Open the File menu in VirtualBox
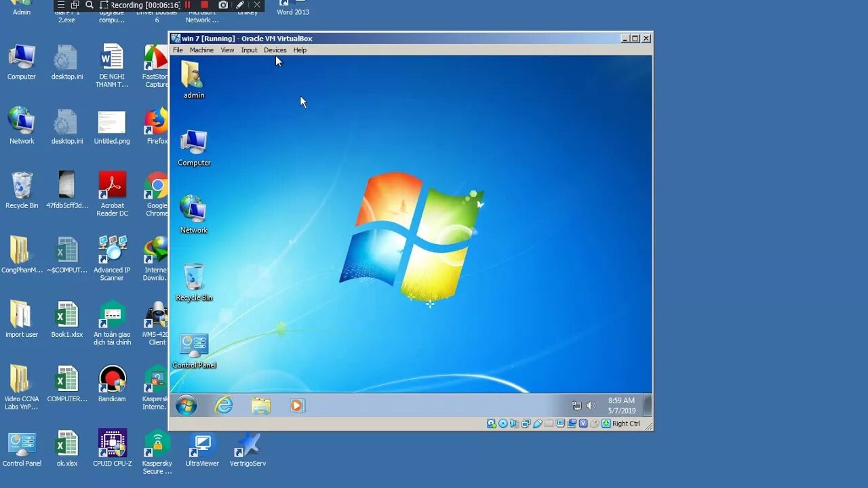This screenshot has width=868, height=488. [x=178, y=50]
